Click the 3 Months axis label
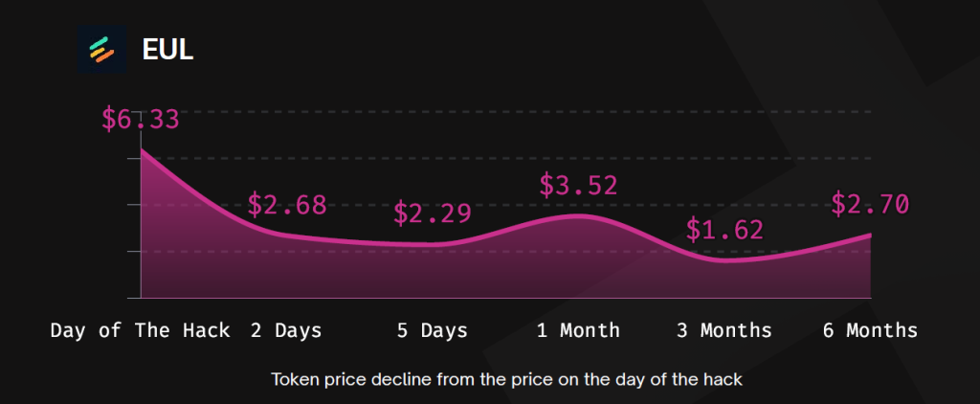Screen dimensions: 980x404 click(724, 330)
